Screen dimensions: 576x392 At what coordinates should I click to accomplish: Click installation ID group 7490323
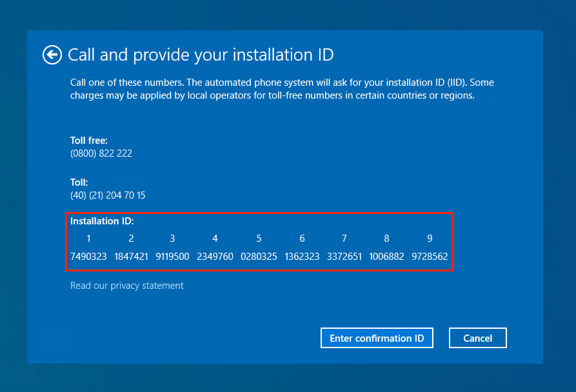point(88,257)
